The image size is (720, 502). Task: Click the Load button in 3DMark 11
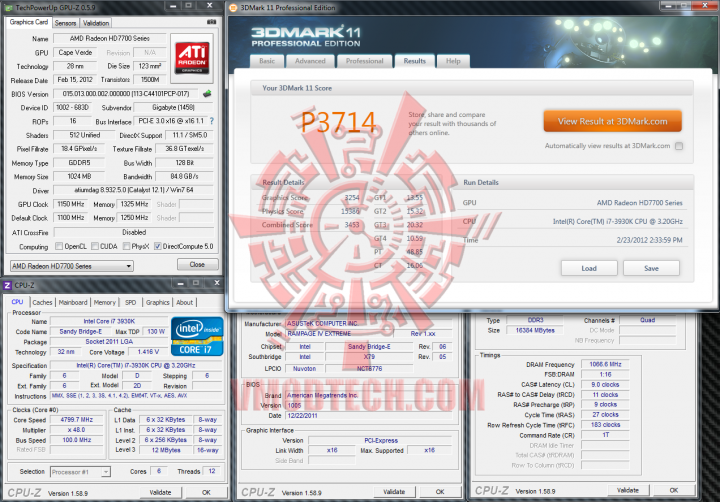pos(589,268)
